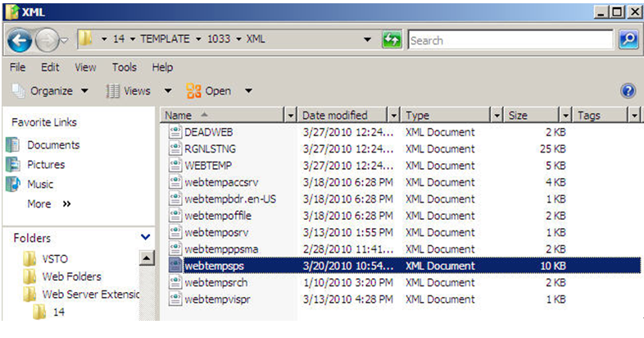Select the DEADWEB XML file icon
The width and height of the screenshot is (644, 338).
click(x=175, y=132)
